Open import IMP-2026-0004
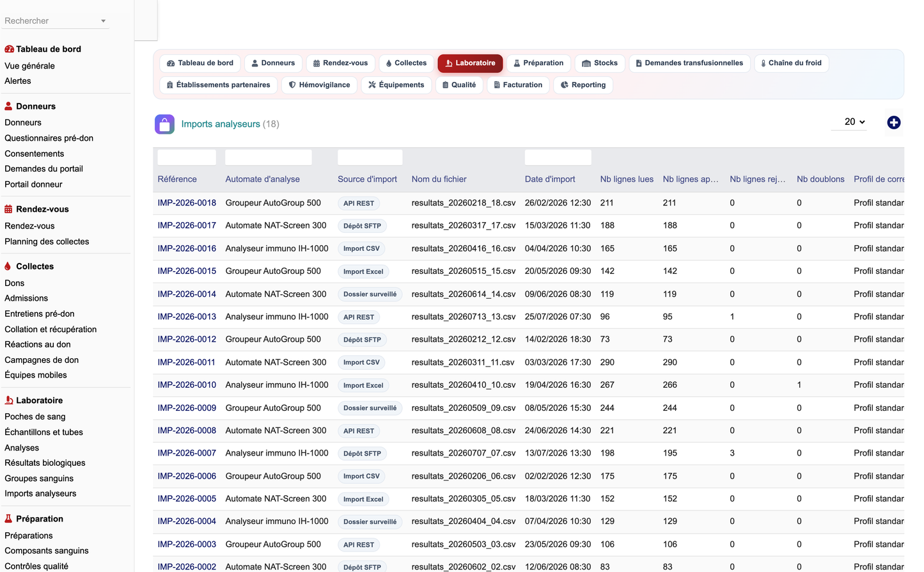Viewport: 924px width, 572px height. 187,521
